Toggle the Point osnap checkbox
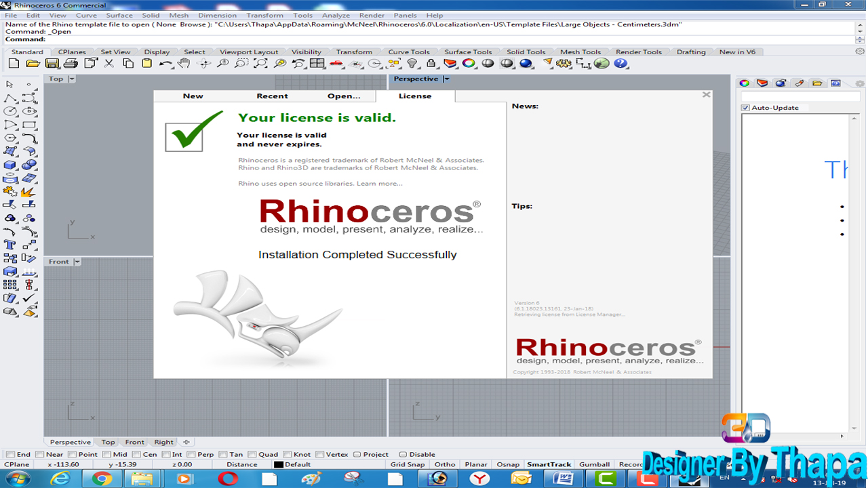 click(72, 455)
